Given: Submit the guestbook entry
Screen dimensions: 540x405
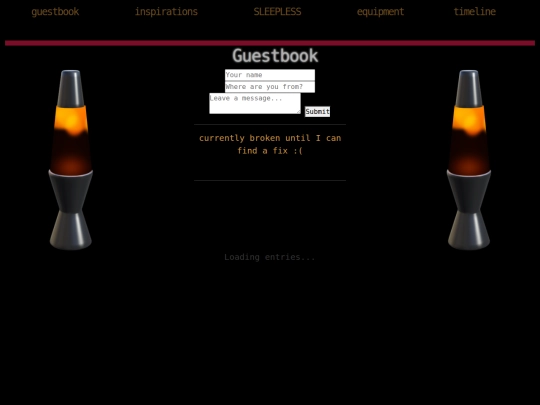Looking at the screenshot, I should pos(317,111).
